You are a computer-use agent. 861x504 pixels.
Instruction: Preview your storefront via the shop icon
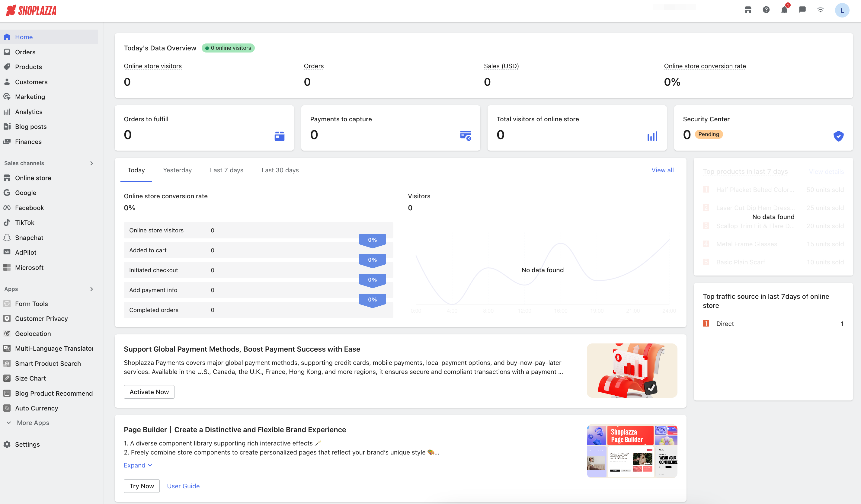[748, 10]
